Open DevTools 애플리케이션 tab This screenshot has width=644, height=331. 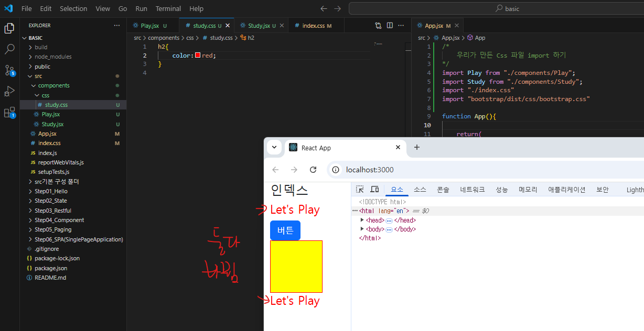[566, 190]
